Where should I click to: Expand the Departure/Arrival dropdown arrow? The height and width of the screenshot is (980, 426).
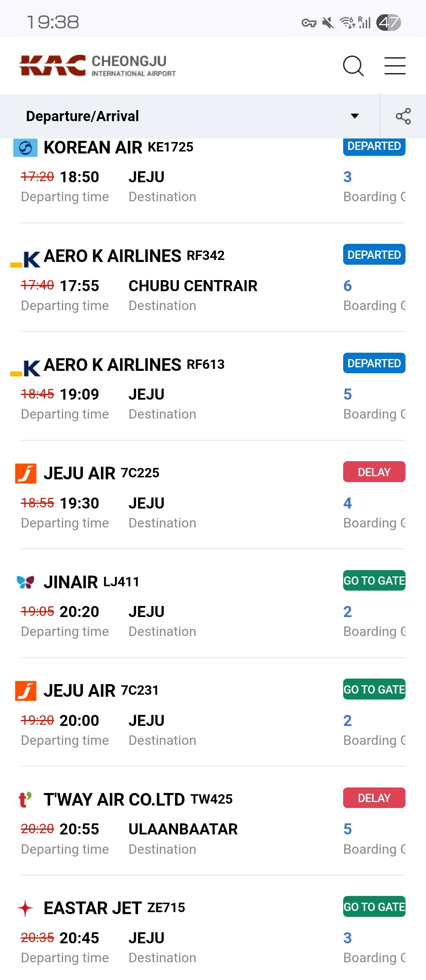point(355,116)
